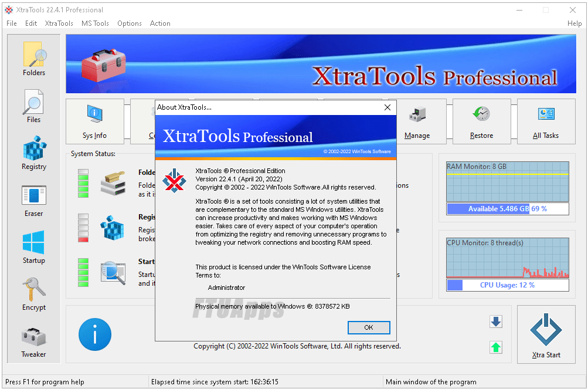Open the XtraTools menu

[x=59, y=23]
